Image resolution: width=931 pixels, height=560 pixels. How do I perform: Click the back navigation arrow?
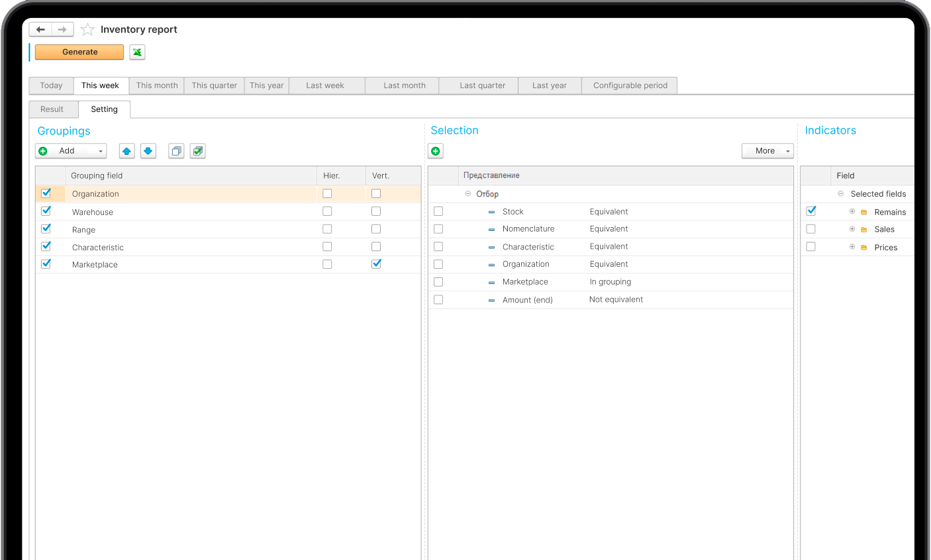[40, 30]
